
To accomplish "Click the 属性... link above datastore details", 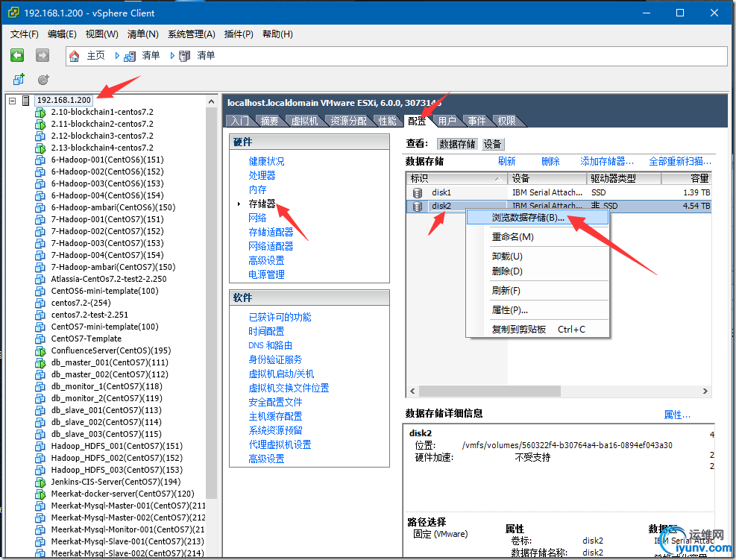I will [677, 415].
